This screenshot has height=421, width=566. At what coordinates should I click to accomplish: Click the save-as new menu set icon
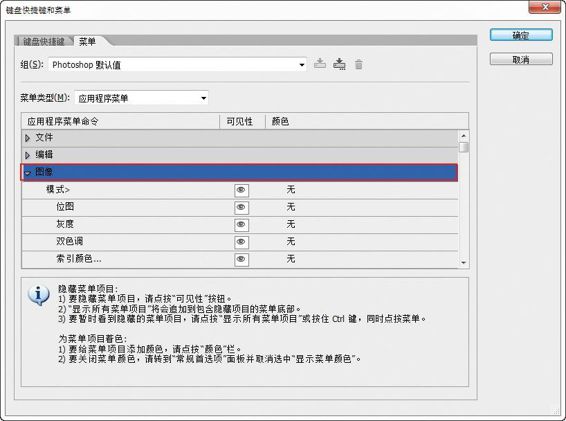coord(339,64)
